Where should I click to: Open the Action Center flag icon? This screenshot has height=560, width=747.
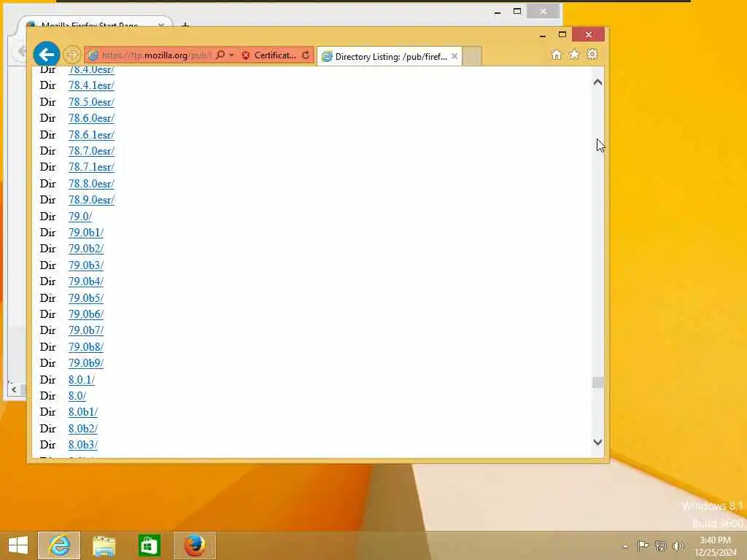643,545
